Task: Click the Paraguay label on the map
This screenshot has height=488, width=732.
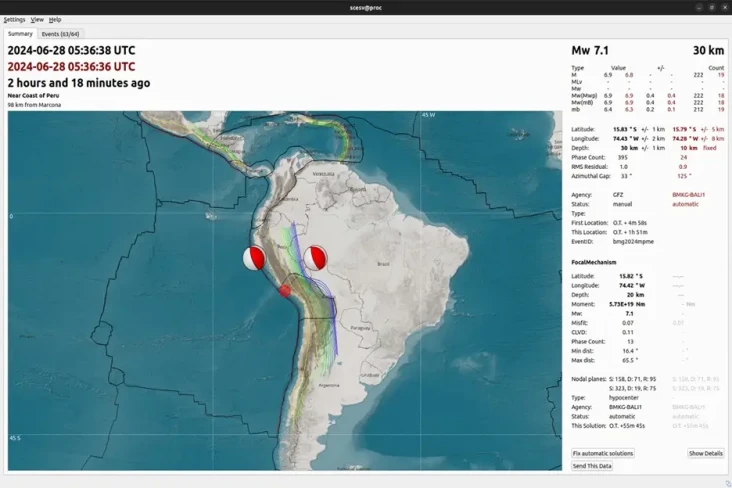Action: coord(360,328)
